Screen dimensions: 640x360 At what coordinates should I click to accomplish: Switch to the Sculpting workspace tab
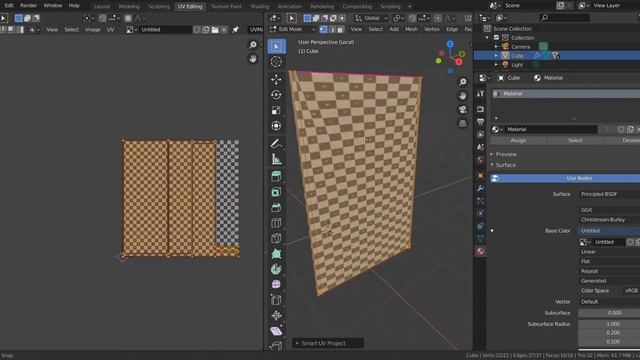pyautogui.click(x=159, y=7)
